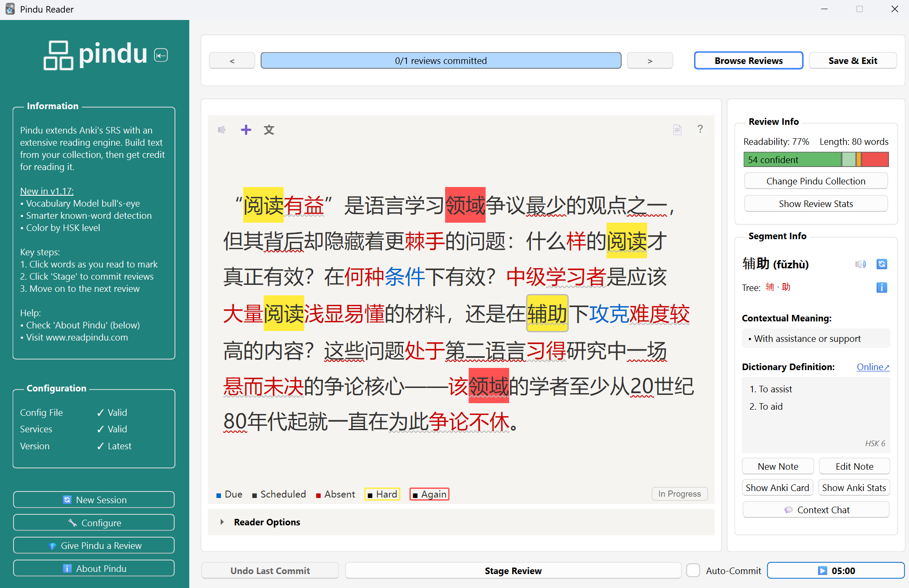
Task: Click tree character 辅
Action: click(770, 287)
